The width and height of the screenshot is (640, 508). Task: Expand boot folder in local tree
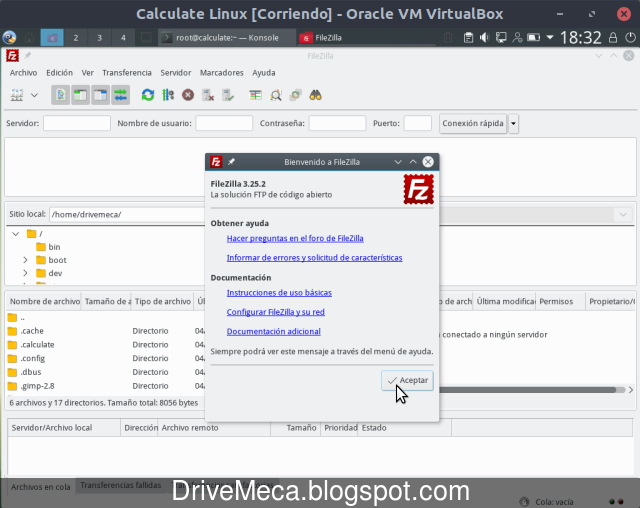coord(25,260)
